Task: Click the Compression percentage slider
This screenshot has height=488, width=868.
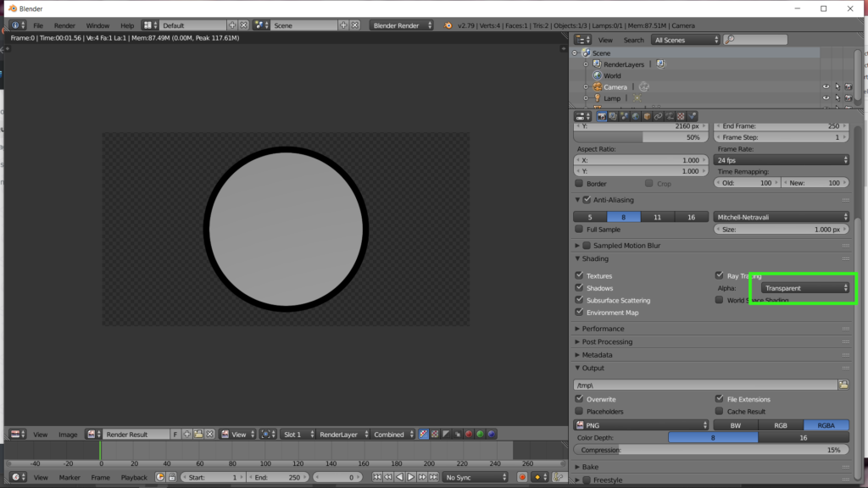Action: pyautogui.click(x=712, y=450)
